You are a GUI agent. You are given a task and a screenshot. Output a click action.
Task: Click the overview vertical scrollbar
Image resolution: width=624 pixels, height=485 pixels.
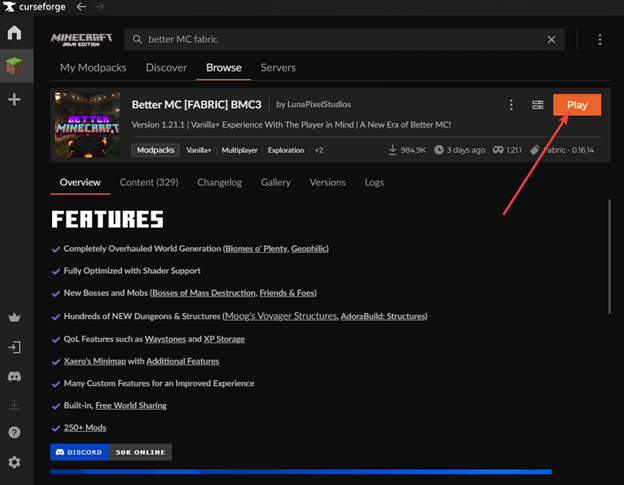609,257
